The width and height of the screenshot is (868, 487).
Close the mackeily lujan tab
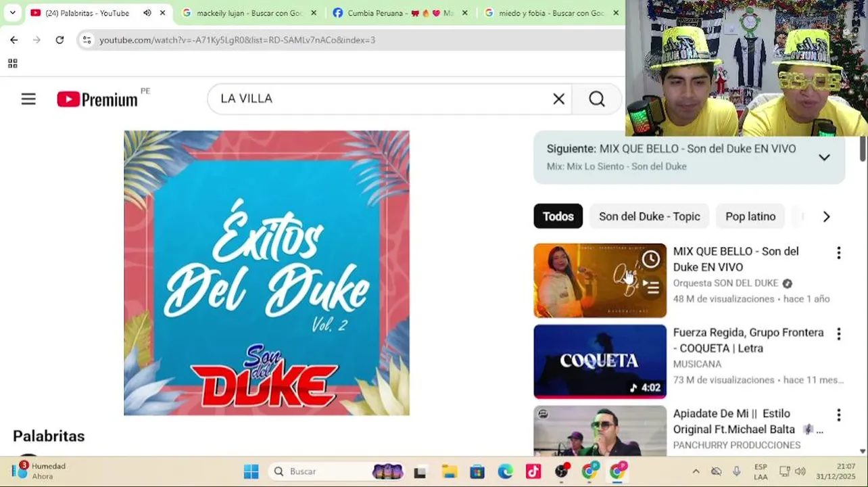point(314,13)
